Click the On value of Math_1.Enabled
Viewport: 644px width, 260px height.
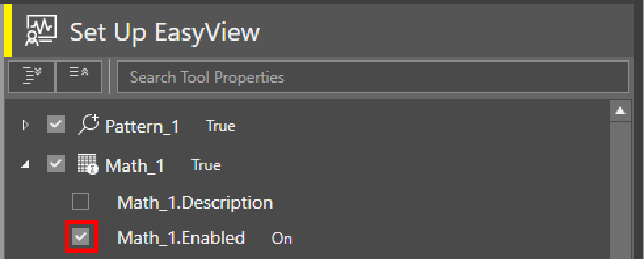[281, 239]
